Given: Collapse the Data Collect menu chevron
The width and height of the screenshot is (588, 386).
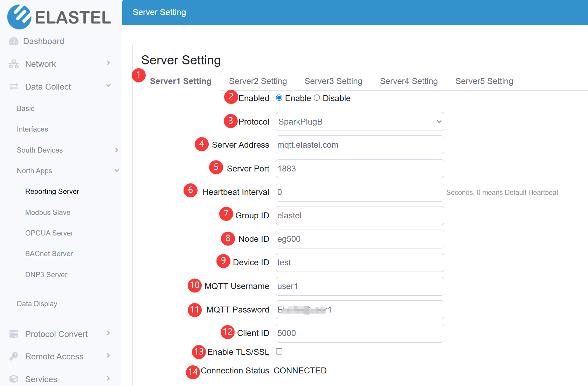Looking at the screenshot, I should pyautogui.click(x=108, y=86).
